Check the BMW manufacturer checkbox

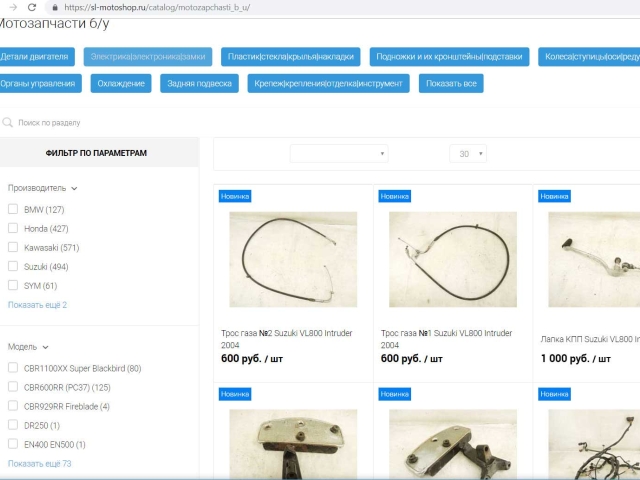13,209
